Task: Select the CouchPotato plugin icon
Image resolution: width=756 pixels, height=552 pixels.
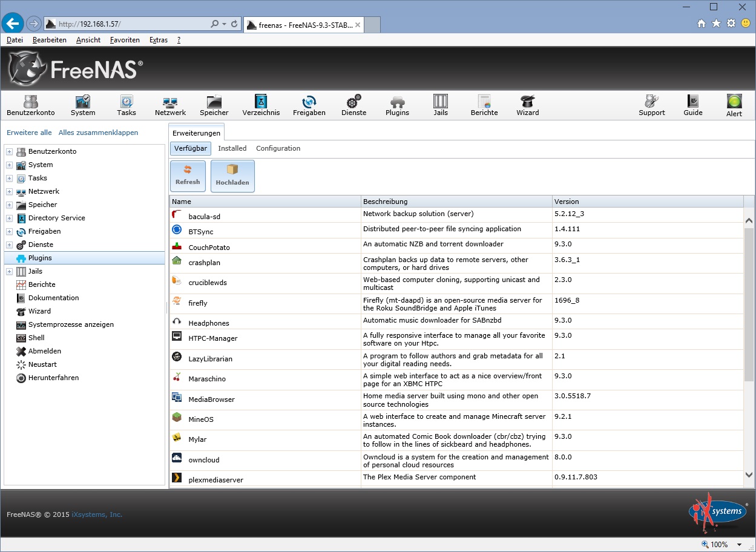Action: pyautogui.click(x=177, y=245)
